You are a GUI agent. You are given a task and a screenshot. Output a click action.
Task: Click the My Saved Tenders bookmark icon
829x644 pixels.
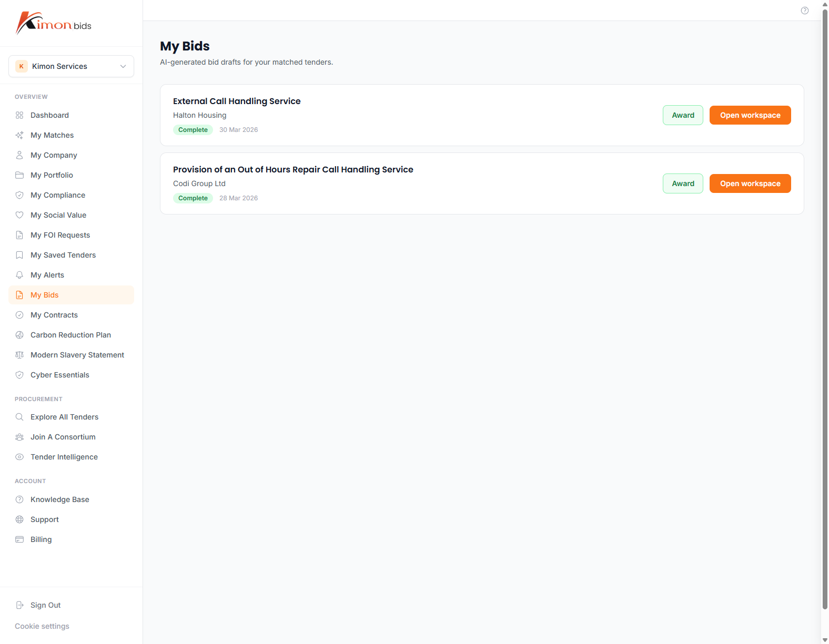(x=19, y=255)
